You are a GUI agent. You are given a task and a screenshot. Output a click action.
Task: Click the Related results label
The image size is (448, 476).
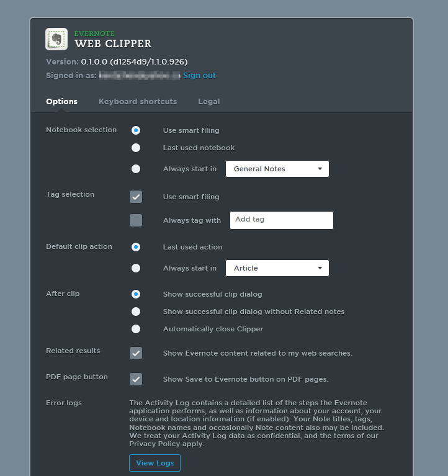click(73, 351)
